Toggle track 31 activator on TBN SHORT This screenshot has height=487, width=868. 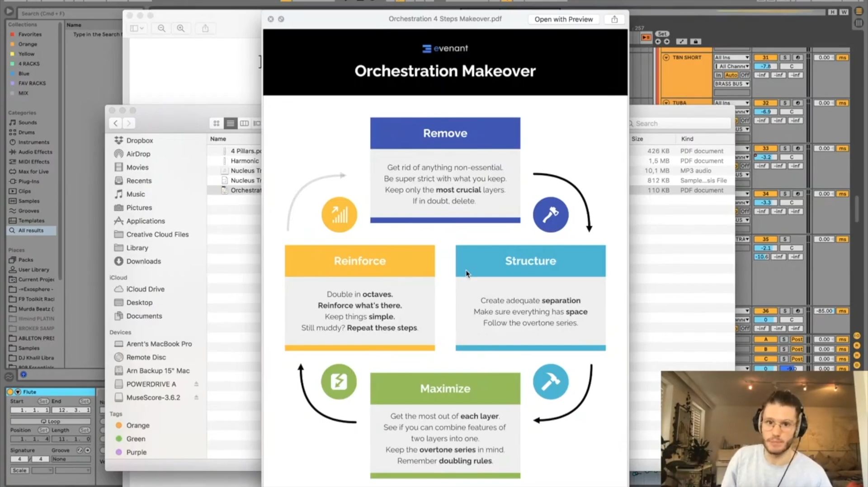point(765,58)
